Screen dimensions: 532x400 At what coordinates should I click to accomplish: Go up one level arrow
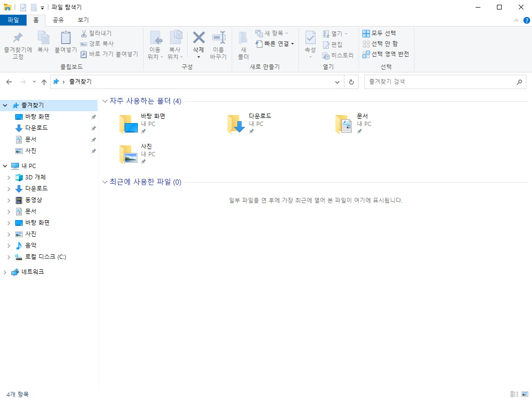(44, 82)
